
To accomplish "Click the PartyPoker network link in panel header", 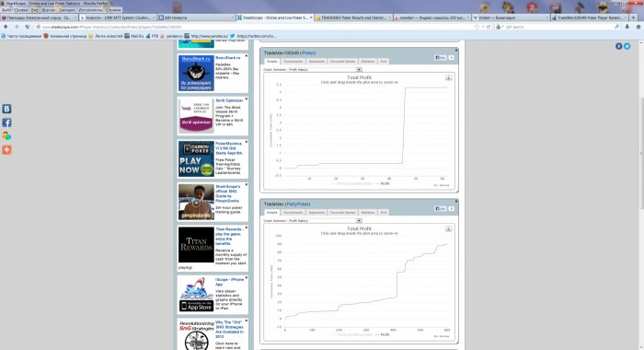I will (298, 204).
